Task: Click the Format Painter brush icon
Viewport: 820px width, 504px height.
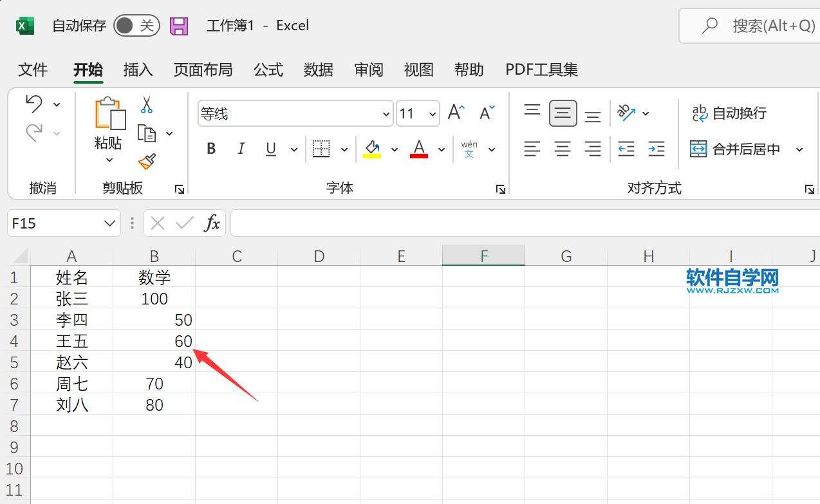Action: 147,161
